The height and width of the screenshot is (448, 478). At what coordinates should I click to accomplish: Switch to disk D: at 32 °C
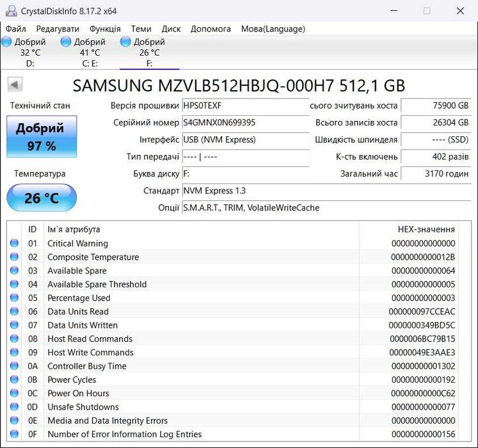[30, 52]
